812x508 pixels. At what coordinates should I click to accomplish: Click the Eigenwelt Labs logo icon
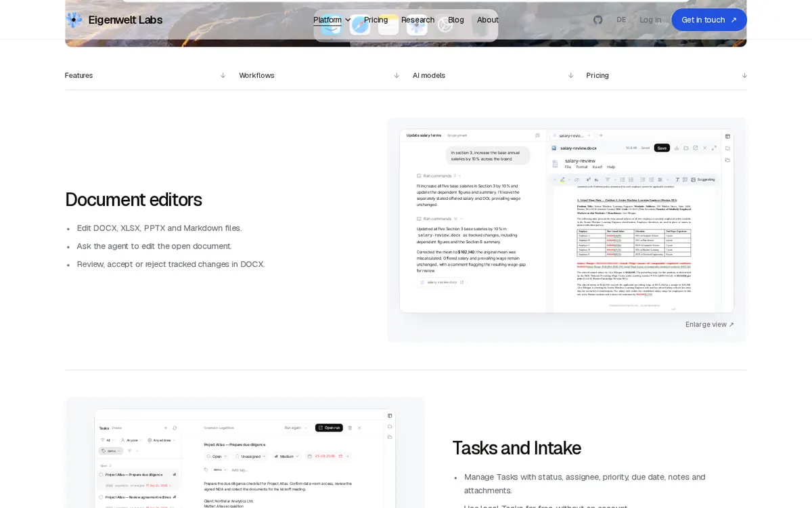74,20
